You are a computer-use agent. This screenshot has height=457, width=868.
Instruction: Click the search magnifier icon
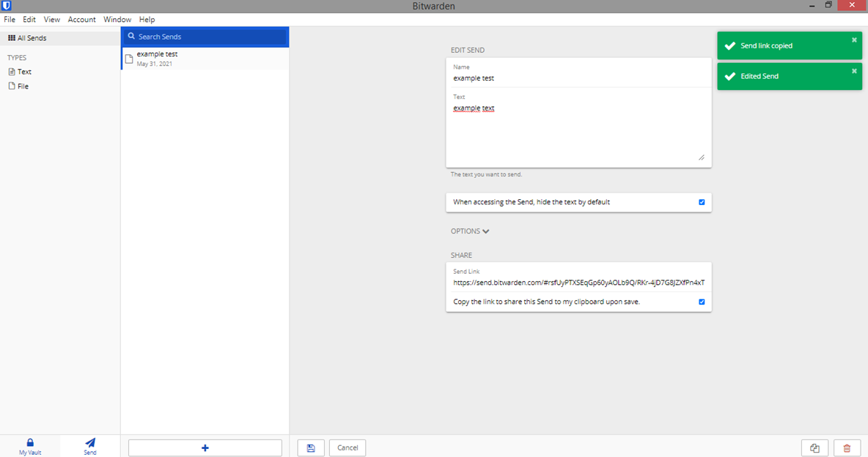point(131,36)
